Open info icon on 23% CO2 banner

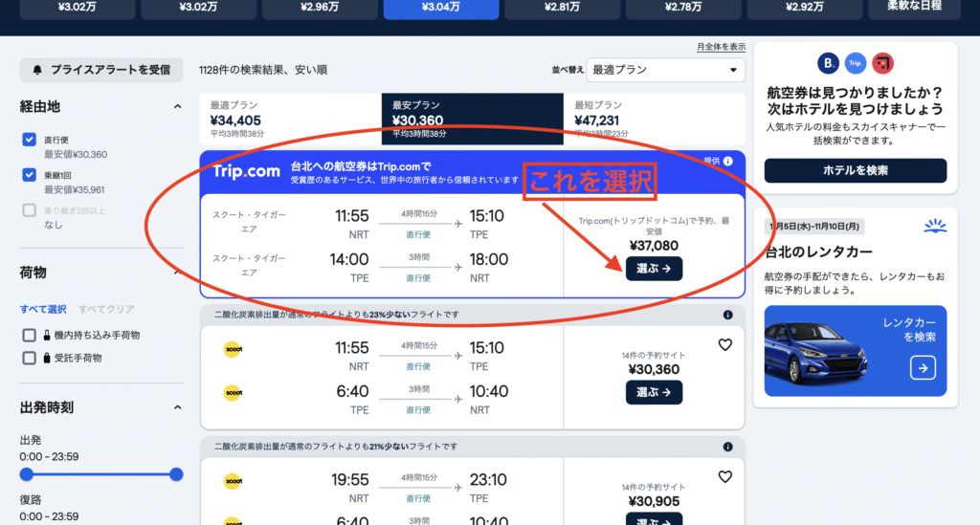(727, 315)
